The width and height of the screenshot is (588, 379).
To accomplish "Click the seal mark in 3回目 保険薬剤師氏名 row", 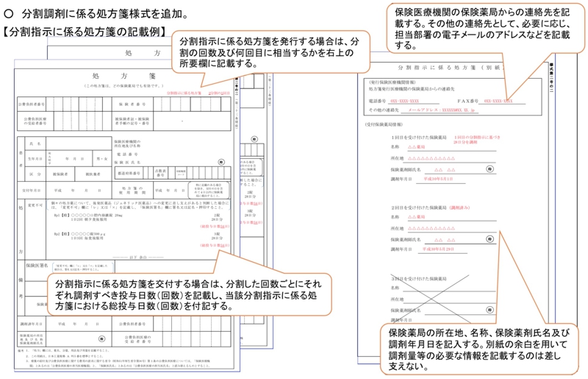I will (490, 310).
